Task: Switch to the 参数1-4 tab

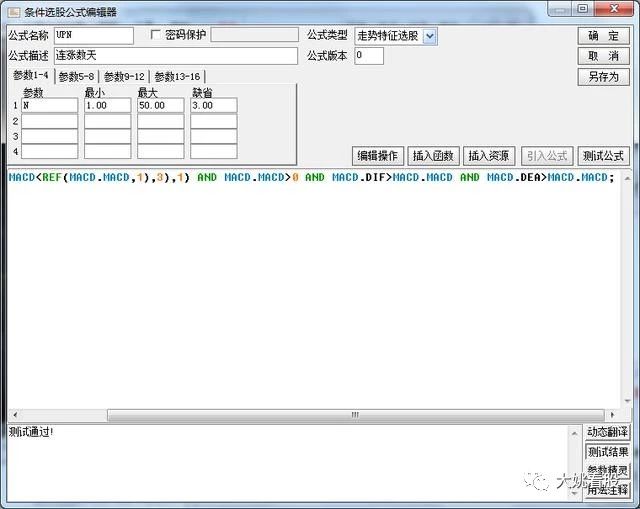Action: pyautogui.click(x=31, y=76)
